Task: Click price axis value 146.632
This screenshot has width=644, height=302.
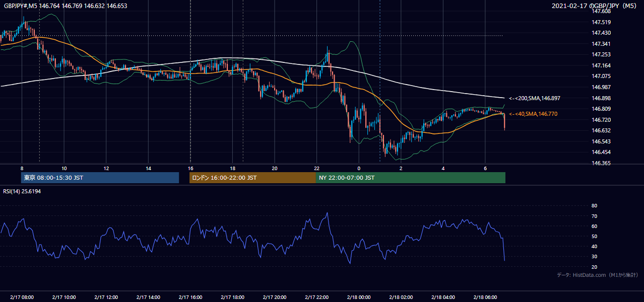Action: coord(601,130)
